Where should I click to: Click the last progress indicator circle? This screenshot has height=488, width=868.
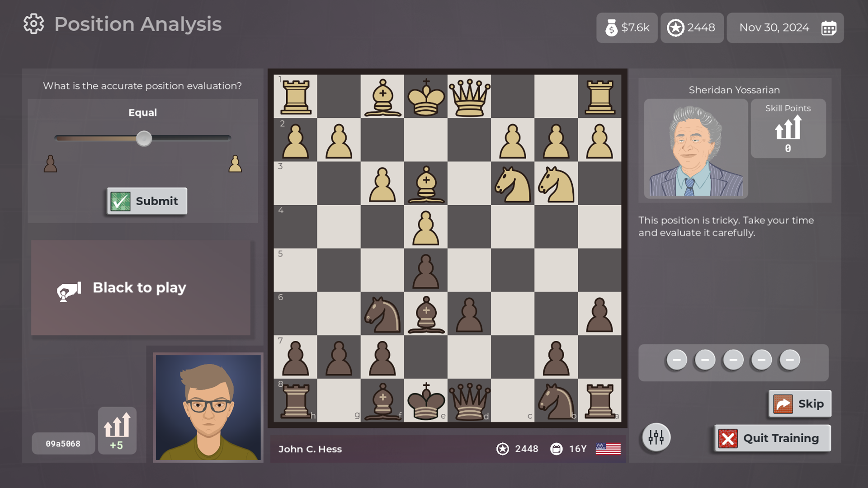[790, 360]
